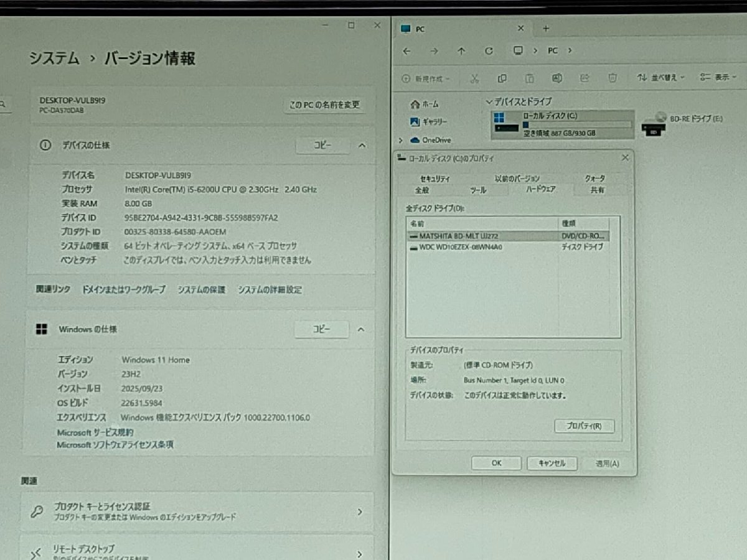Select MATSHITA BD-MLT UJ272 drive row

(x=509, y=236)
